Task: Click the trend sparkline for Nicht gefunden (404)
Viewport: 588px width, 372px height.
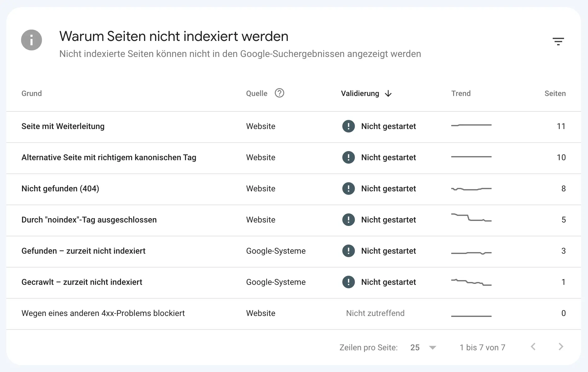Action: [x=471, y=189]
